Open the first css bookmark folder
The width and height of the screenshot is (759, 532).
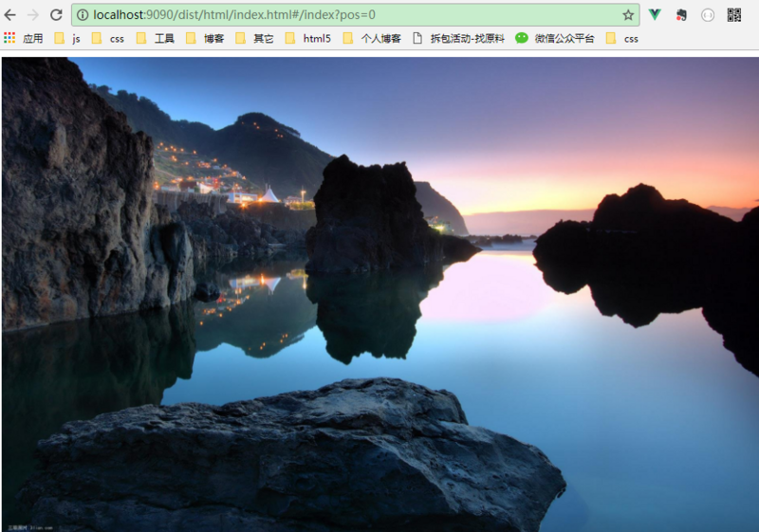point(108,38)
